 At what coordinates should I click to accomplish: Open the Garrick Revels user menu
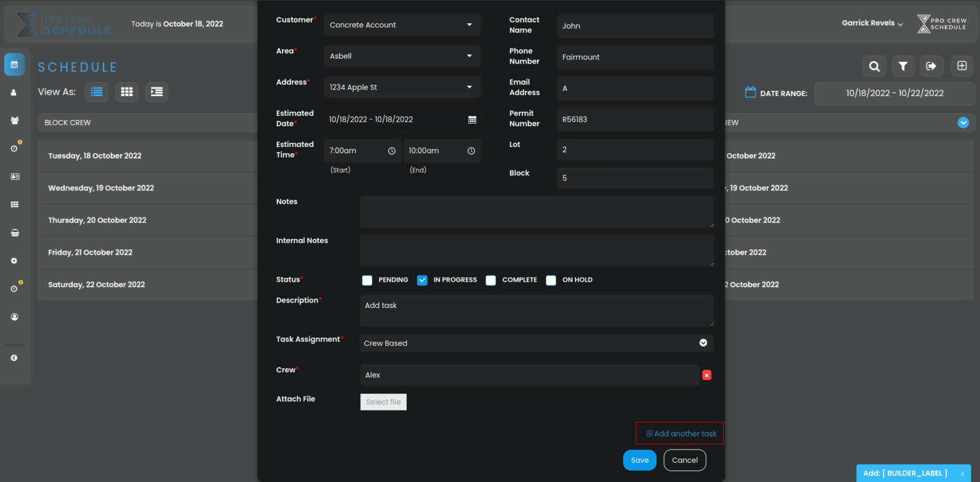(872, 23)
